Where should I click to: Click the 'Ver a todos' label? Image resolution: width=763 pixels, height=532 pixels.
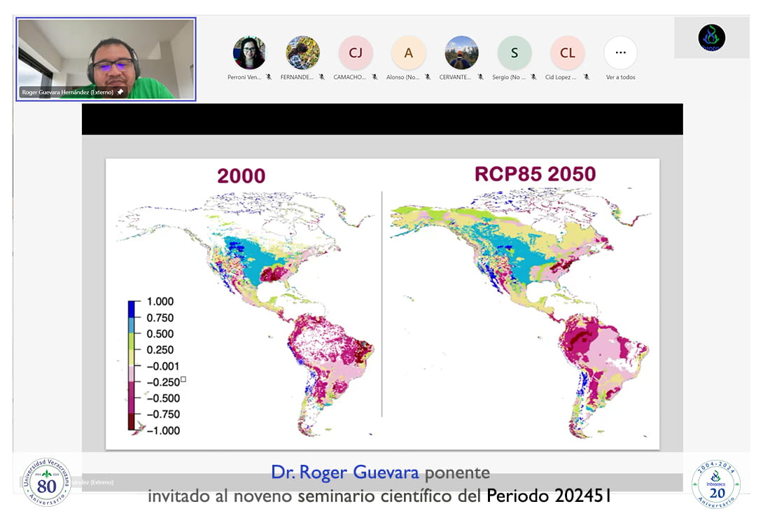pyautogui.click(x=620, y=77)
